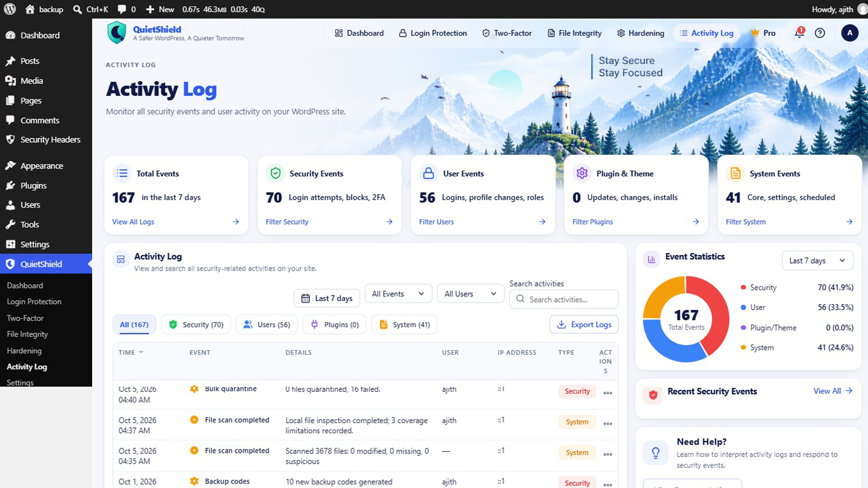
Task: Open Two-Factor submenu in sidebar
Action: (x=25, y=318)
